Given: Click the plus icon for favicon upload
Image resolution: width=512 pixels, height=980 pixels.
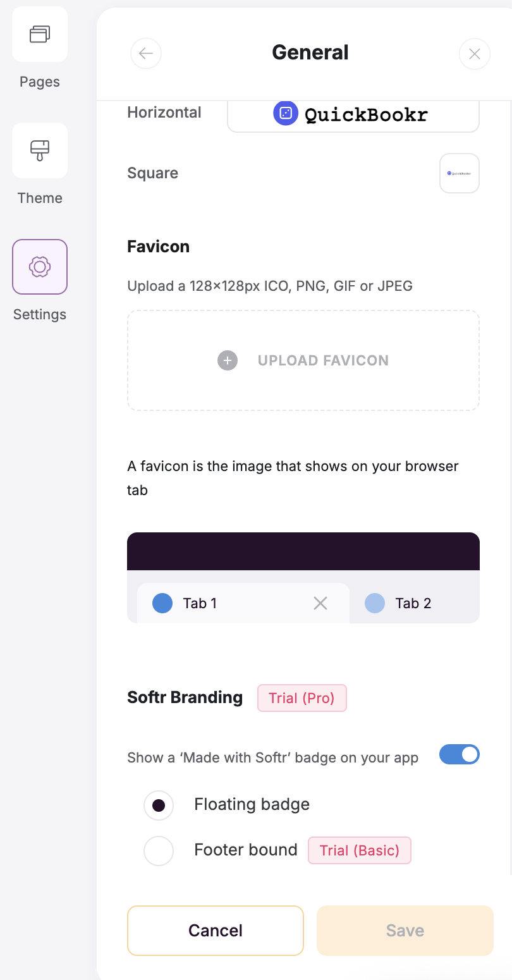Looking at the screenshot, I should click(228, 360).
